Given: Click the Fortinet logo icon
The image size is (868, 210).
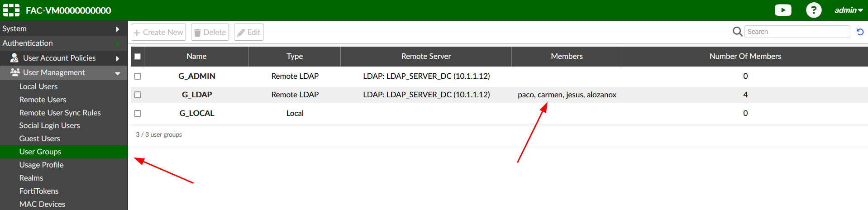Looking at the screenshot, I should coord(11,10).
